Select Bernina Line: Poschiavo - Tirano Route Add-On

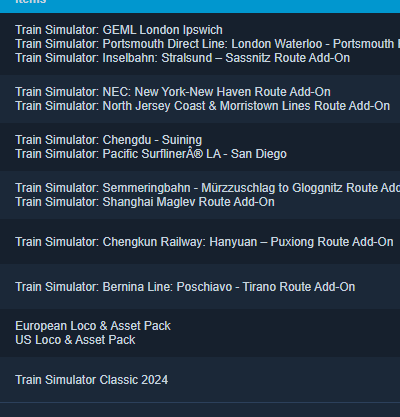[185, 287]
